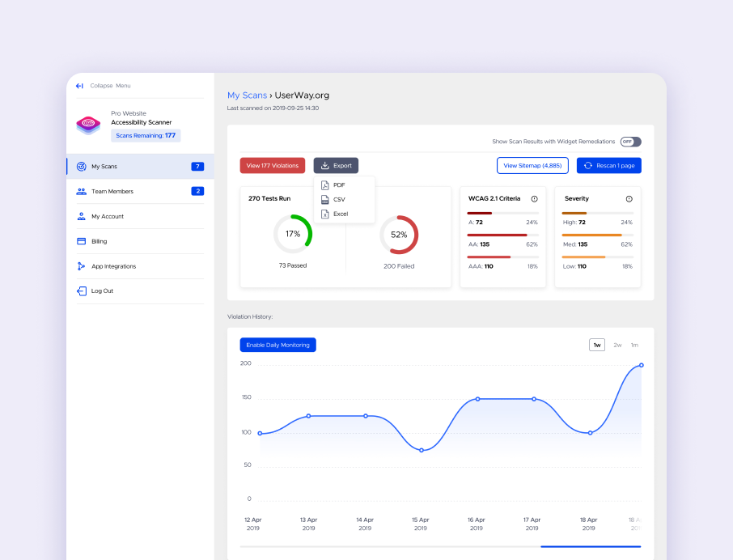Select My Scans in the sidebar
733x560 pixels.
pos(105,166)
